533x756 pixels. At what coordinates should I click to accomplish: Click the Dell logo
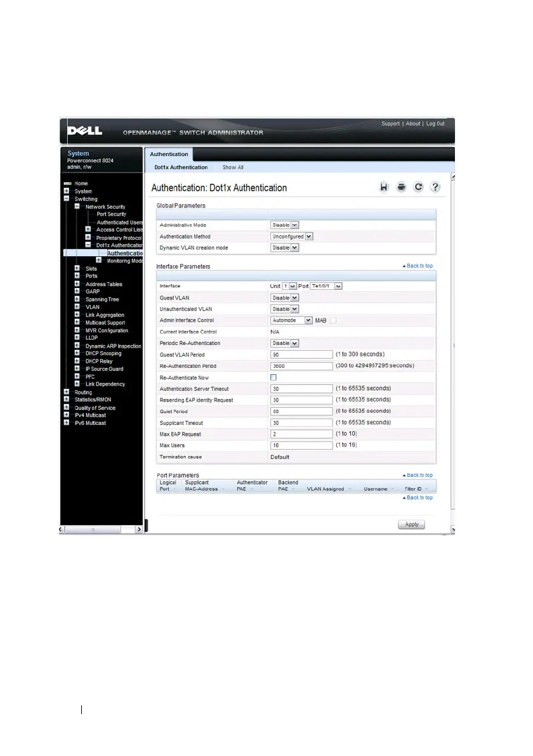click(x=84, y=131)
